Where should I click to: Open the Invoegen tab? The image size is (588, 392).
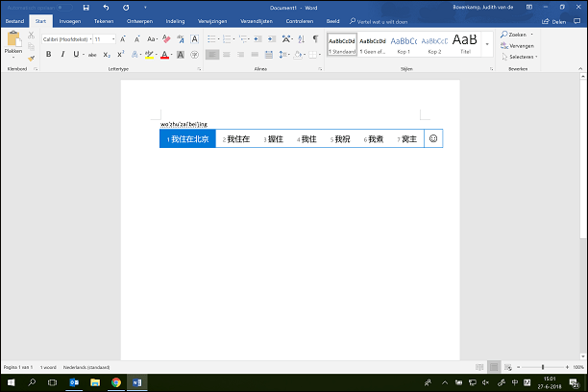70,19
